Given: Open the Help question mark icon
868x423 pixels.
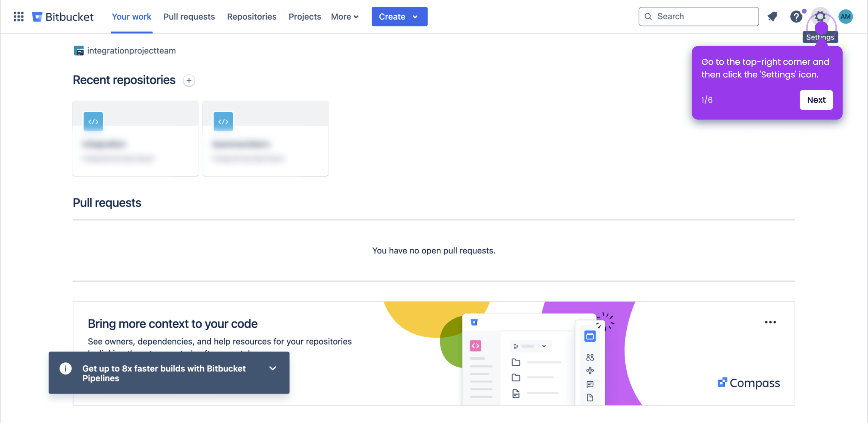Looking at the screenshot, I should (x=796, y=17).
